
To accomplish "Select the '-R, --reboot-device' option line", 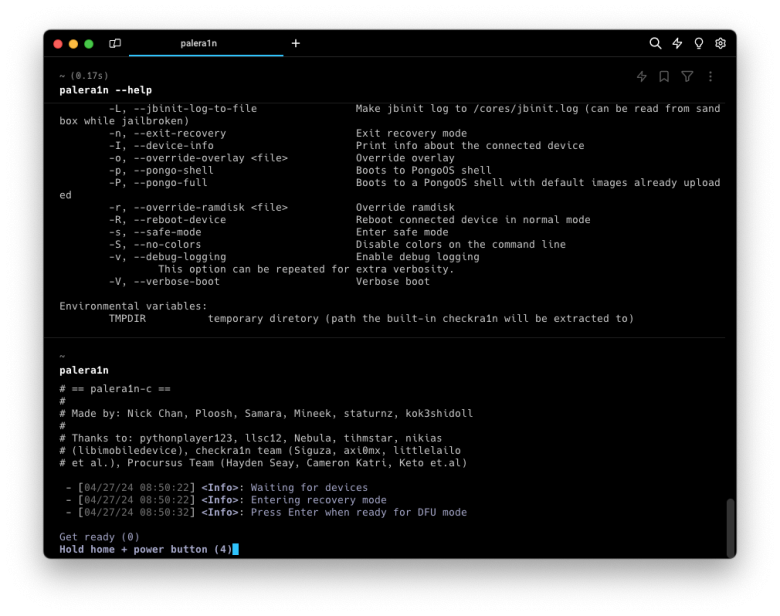I will 349,220.
